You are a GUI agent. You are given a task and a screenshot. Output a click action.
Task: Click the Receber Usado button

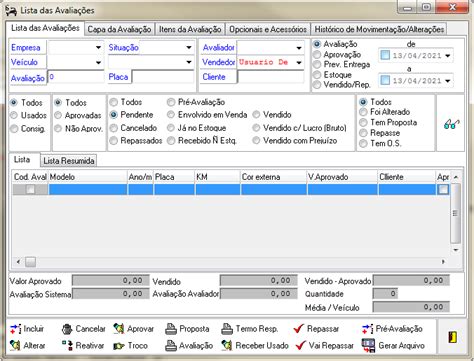[255, 346]
